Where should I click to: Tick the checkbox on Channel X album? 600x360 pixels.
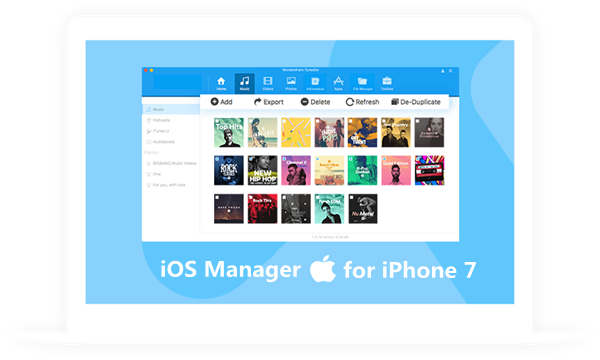pos(284,159)
